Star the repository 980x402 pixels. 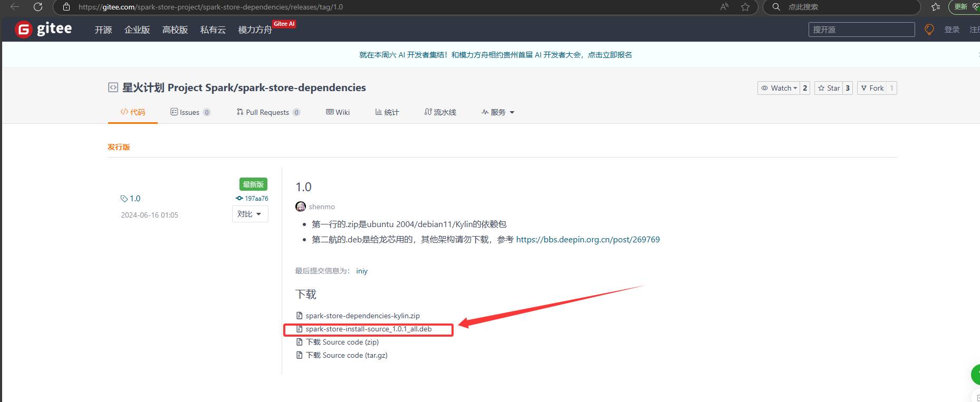[829, 88]
